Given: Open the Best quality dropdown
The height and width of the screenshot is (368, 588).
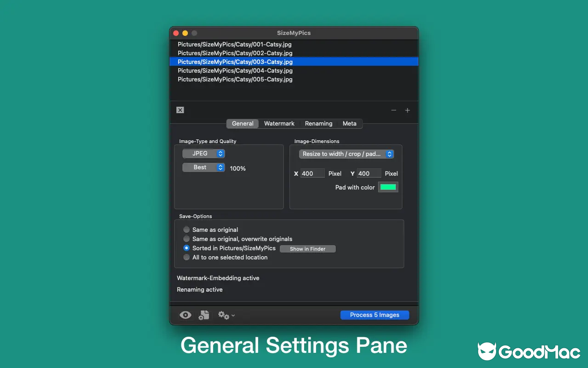Looking at the screenshot, I should point(204,167).
